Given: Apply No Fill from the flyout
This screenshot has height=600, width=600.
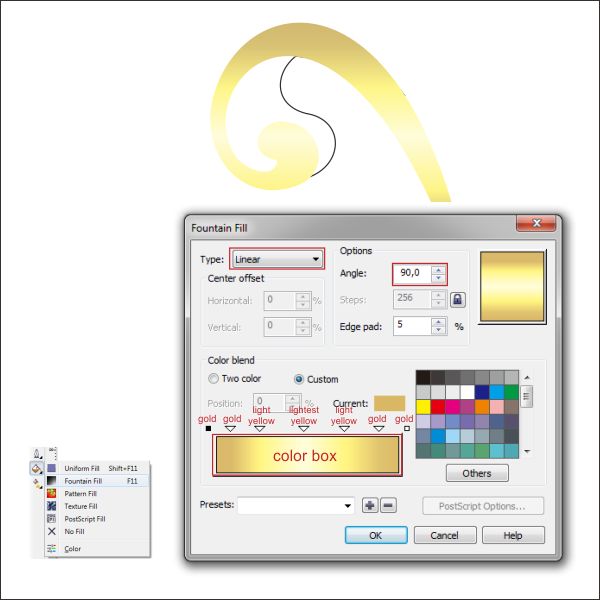Looking at the screenshot, I should click(x=74, y=532).
